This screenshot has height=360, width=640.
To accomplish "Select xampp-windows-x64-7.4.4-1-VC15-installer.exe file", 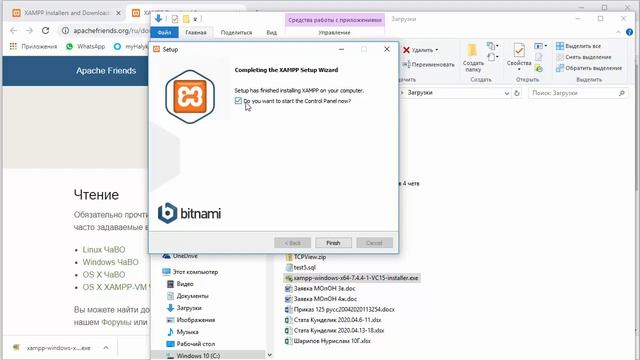I will click(x=352, y=278).
